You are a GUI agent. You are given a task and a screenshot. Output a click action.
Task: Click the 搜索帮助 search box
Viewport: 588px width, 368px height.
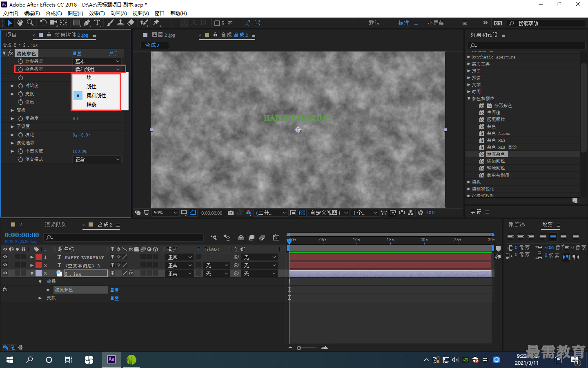click(546, 23)
